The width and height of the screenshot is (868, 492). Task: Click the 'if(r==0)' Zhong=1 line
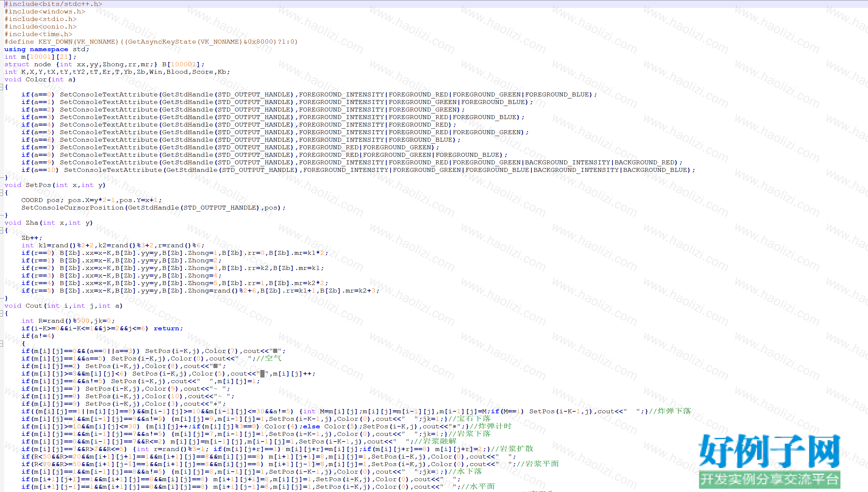(174, 253)
